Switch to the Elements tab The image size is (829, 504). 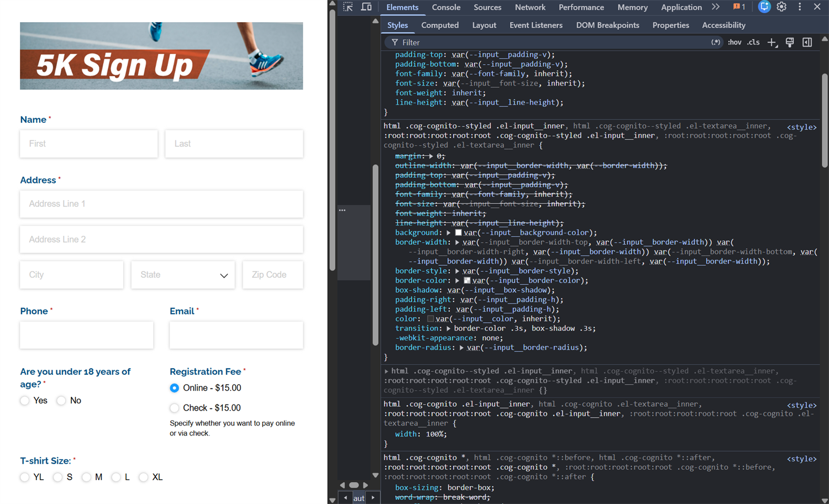point(402,7)
